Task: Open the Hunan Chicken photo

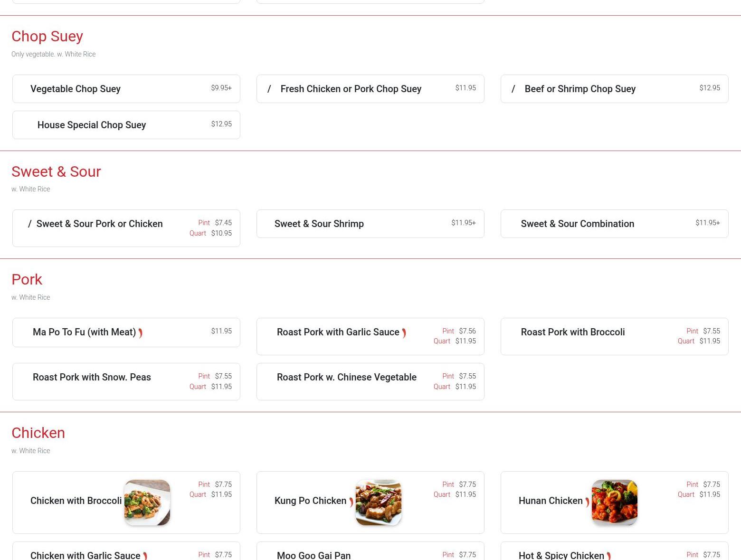Action: tap(614, 502)
